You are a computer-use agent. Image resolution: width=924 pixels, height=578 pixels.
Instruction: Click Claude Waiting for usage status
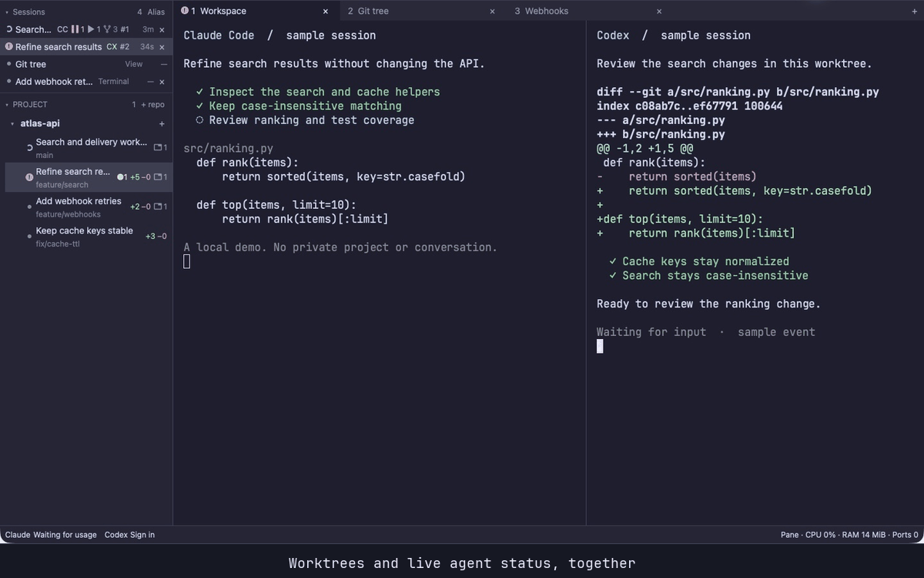[x=51, y=535]
